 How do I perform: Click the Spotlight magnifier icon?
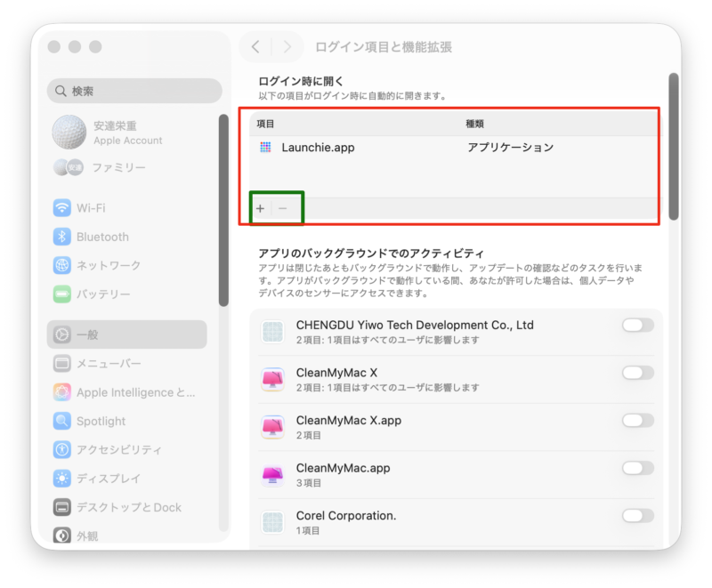62,421
